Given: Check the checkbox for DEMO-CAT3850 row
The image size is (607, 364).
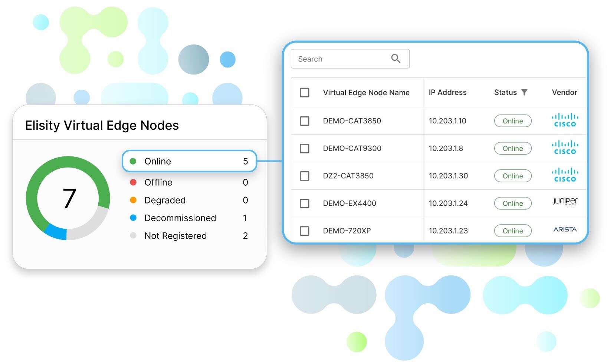Looking at the screenshot, I should coord(304,121).
